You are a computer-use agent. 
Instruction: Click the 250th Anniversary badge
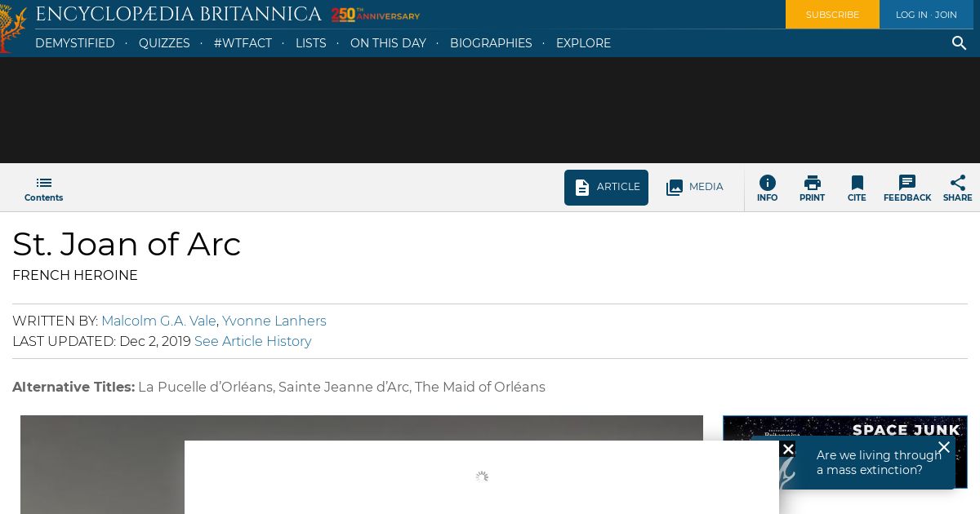tap(376, 15)
